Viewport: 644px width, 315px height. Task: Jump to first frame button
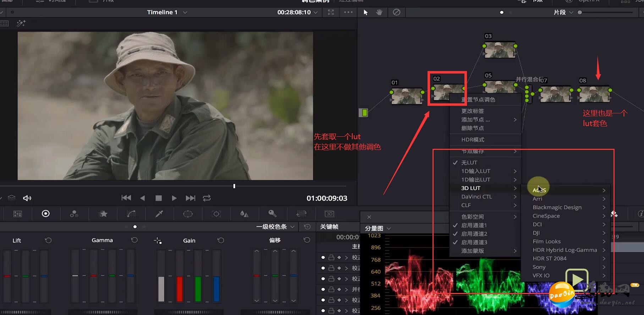[126, 198]
